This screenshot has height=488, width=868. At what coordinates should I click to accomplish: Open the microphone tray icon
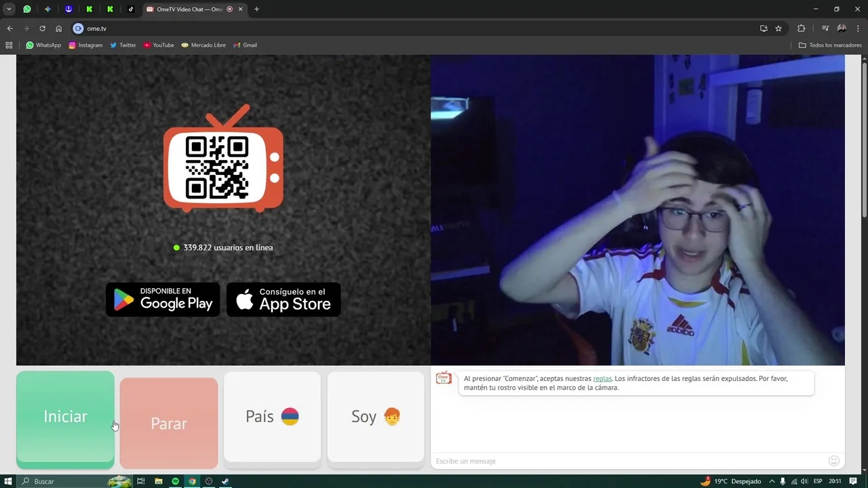tap(783, 481)
